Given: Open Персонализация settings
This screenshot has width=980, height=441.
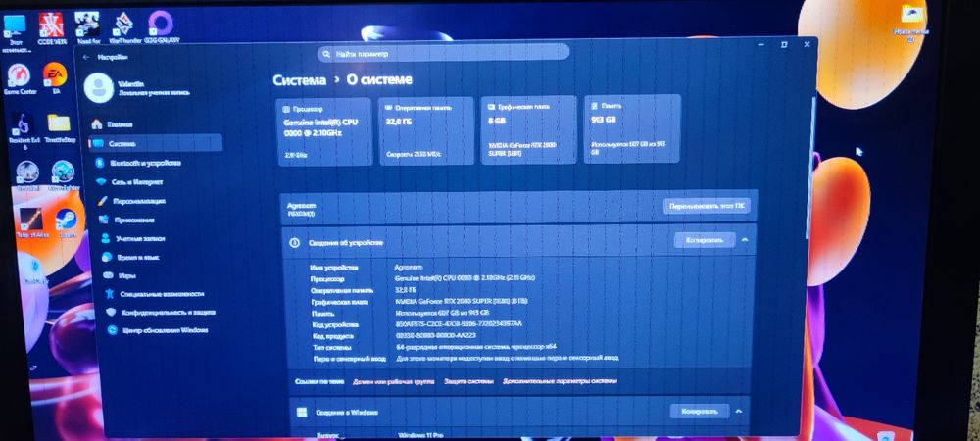Looking at the screenshot, I should (131, 201).
